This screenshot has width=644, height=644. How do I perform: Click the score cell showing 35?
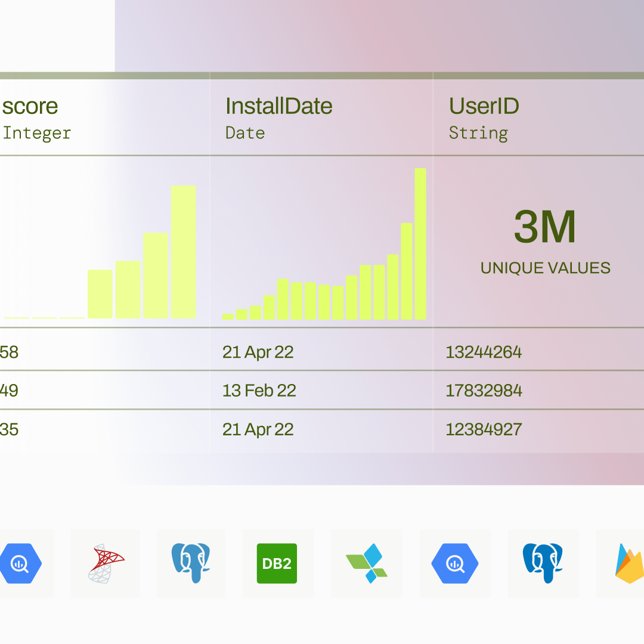[10, 429]
